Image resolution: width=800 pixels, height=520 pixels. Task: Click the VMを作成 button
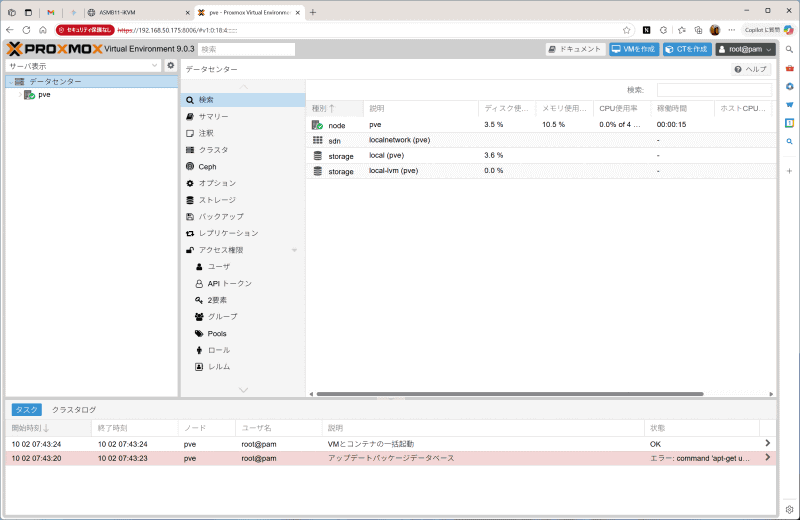point(634,49)
